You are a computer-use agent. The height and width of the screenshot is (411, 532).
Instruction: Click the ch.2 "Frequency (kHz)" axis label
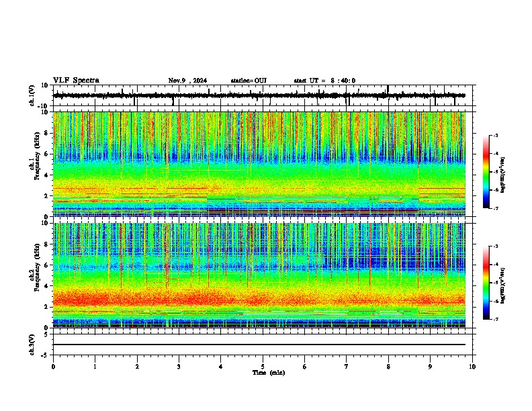[37, 267]
